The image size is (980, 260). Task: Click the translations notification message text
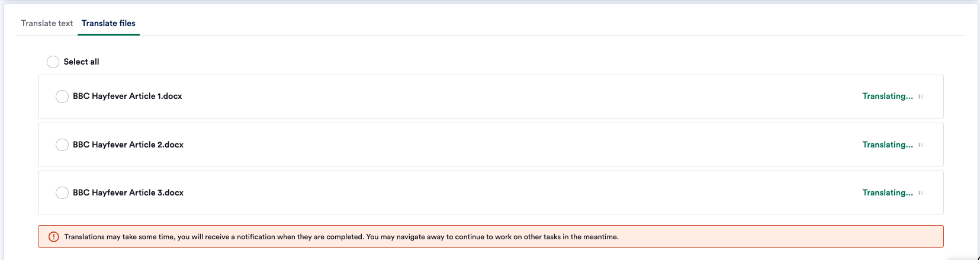pyautogui.click(x=341, y=237)
